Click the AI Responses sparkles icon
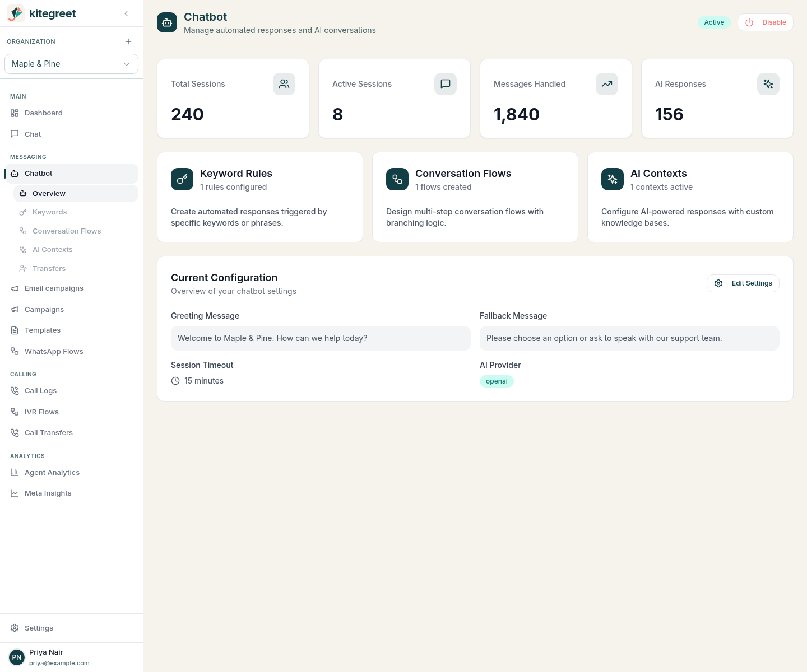807x672 pixels. tap(768, 84)
